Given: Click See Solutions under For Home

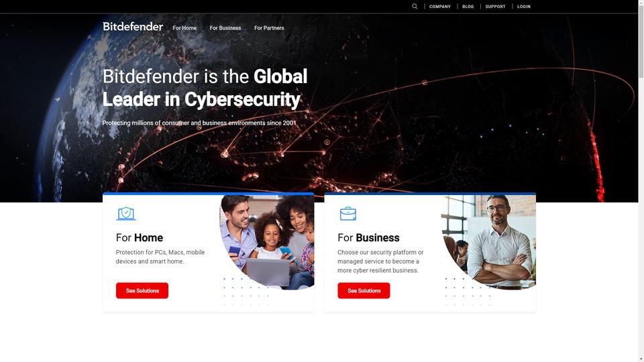Looking at the screenshot, I should pos(142,290).
